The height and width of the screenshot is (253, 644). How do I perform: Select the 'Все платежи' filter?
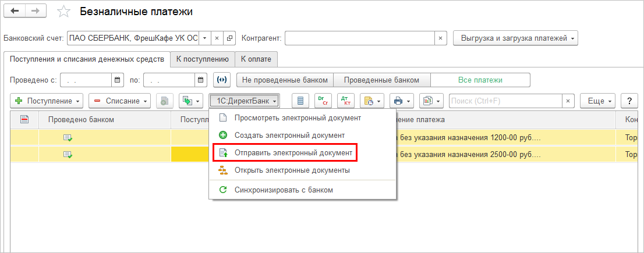click(x=480, y=80)
